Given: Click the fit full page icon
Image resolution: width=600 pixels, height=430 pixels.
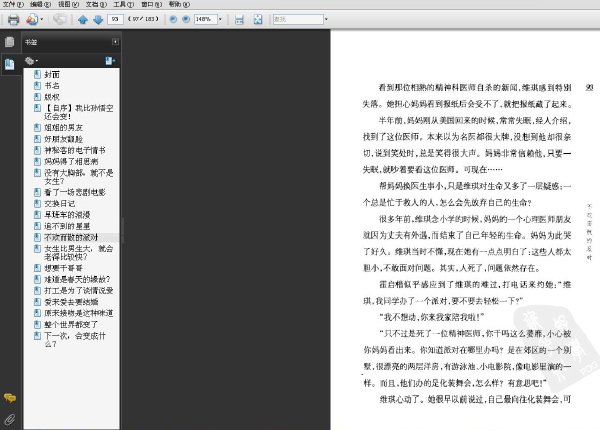Looking at the screenshot, I should [258, 20].
